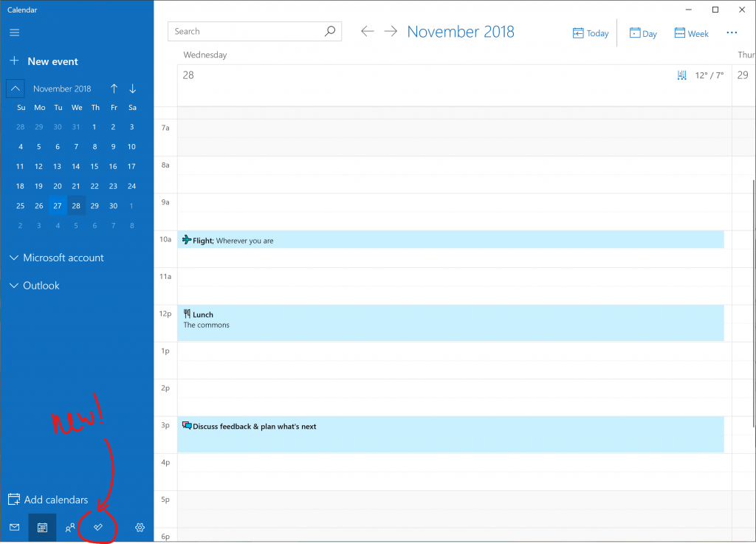Go to previous month with up arrow
Viewport: 756px width, 544px height.
[114, 89]
